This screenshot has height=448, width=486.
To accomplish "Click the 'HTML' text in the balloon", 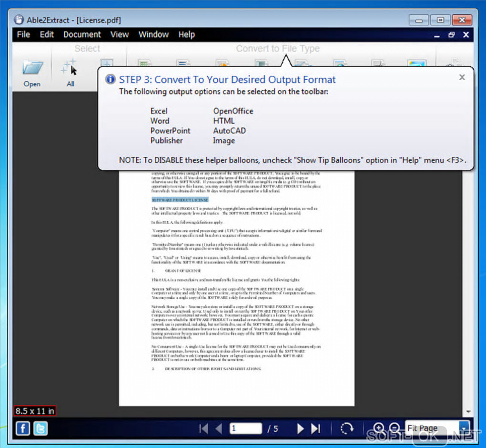I will [x=223, y=121].
